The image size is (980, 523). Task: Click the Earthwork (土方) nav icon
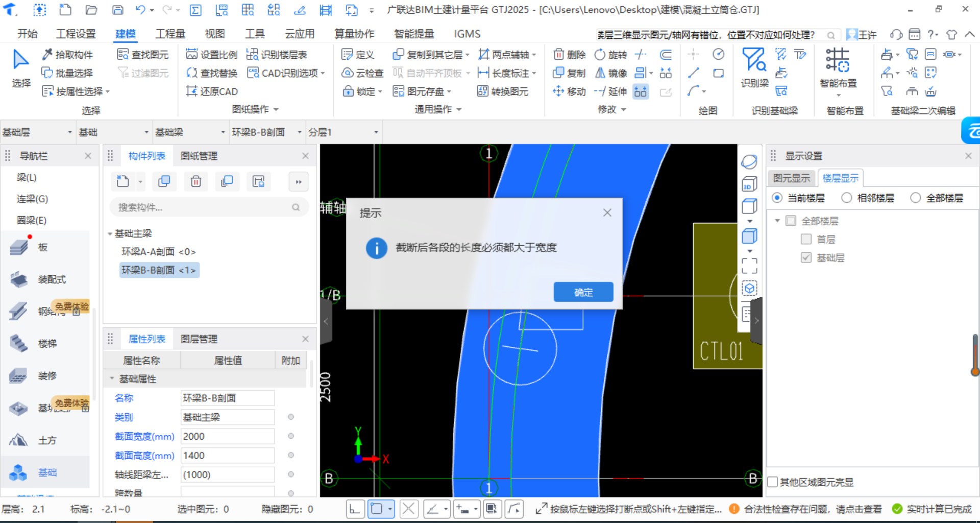coord(19,440)
